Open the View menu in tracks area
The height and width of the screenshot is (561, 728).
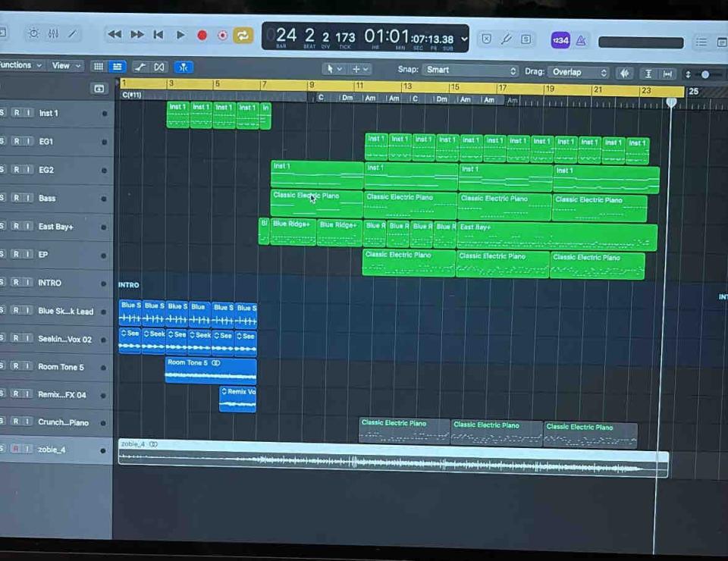(65, 66)
